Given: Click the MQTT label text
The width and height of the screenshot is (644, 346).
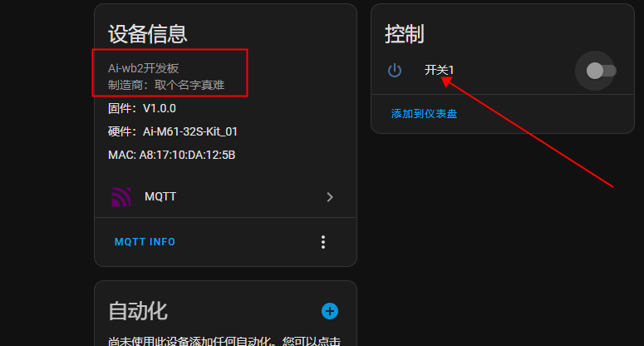Looking at the screenshot, I should pos(160,196).
